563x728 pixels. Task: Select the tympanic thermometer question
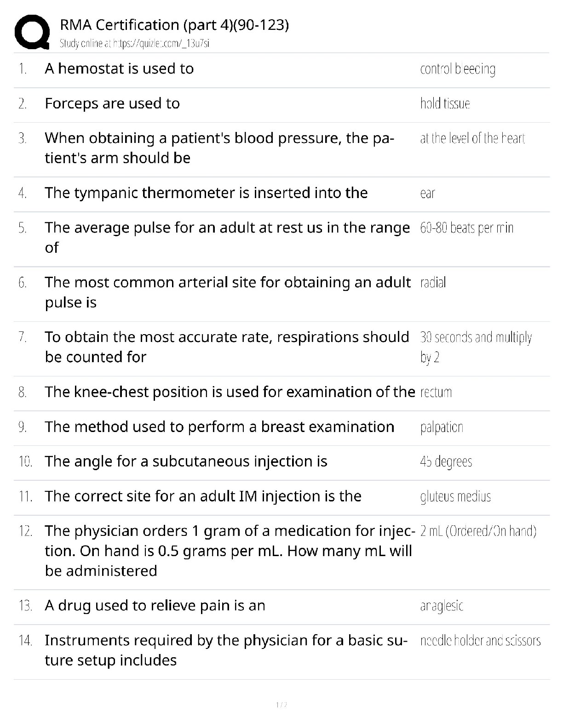(206, 193)
